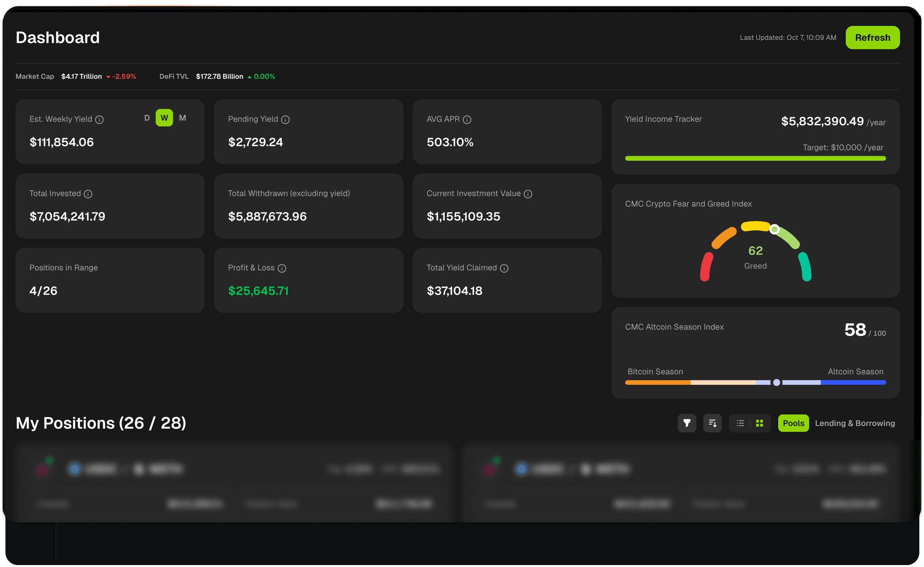Click the Fear and Greed gauge marker
924x567 pixels.
click(x=774, y=230)
